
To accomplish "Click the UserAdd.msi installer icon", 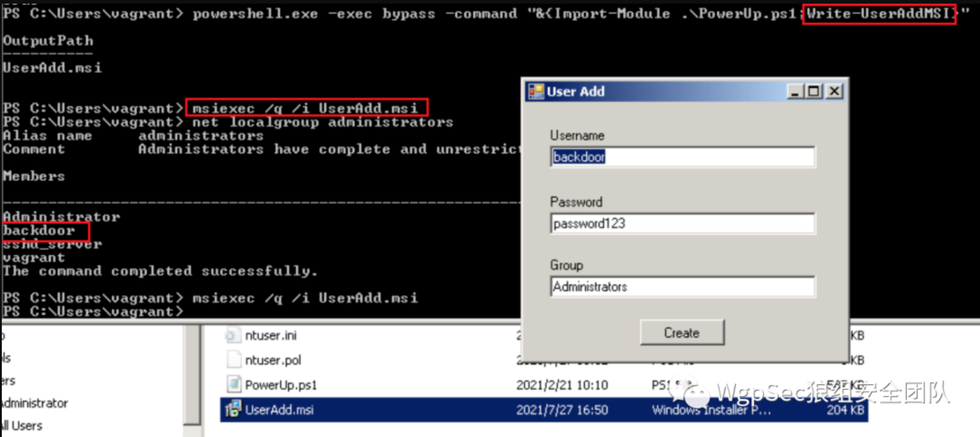I will click(x=233, y=410).
